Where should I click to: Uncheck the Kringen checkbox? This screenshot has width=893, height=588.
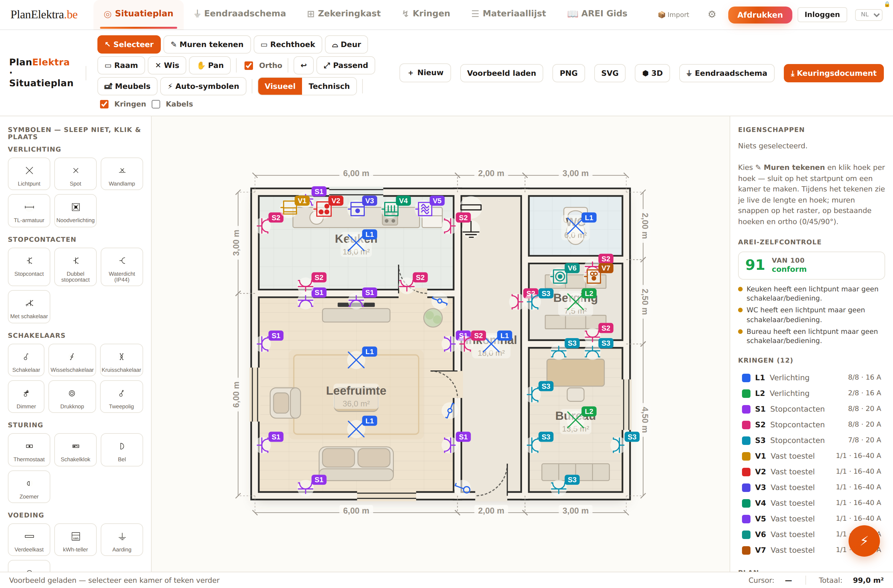[x=104, y=104]
